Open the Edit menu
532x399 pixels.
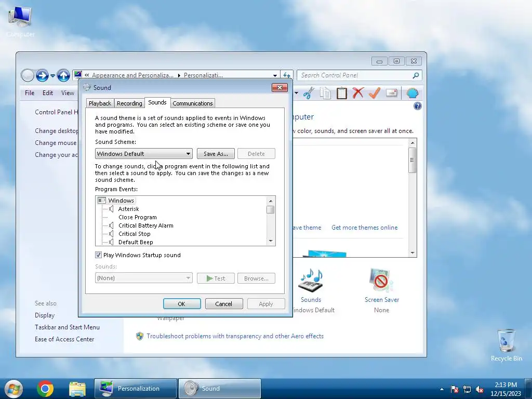(x=47, y=93)
